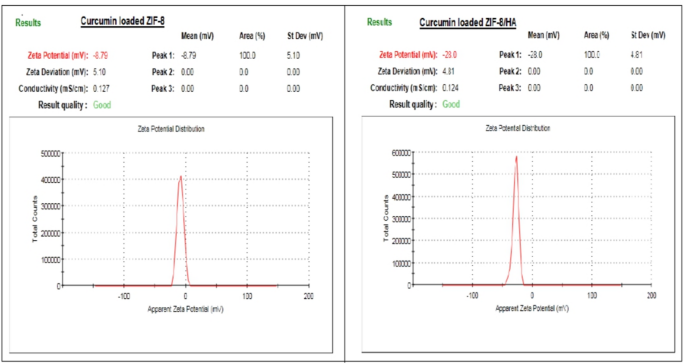Select the 'Peak 3:' label in right panel
Viewport: 685px width, 364px height.
point(510,88)
